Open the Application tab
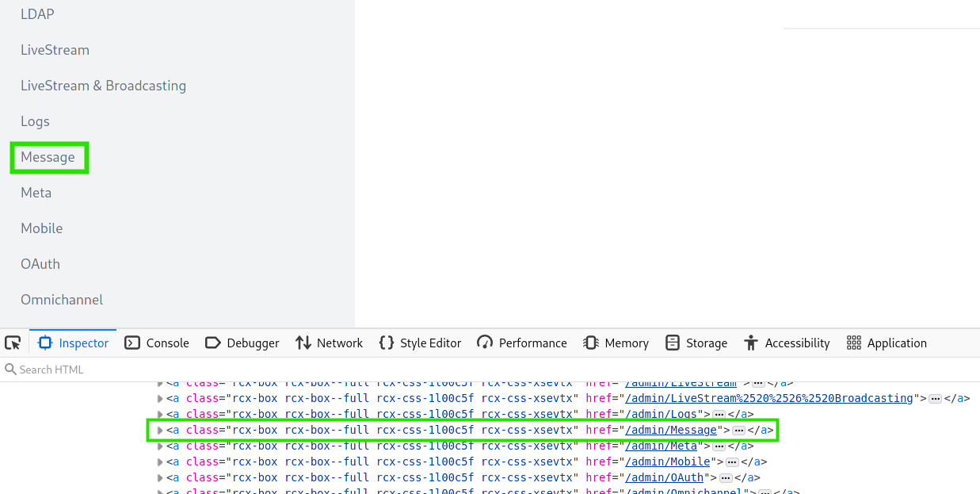The width and height of the screenshot is (980, 494). (x=887, y=343)
